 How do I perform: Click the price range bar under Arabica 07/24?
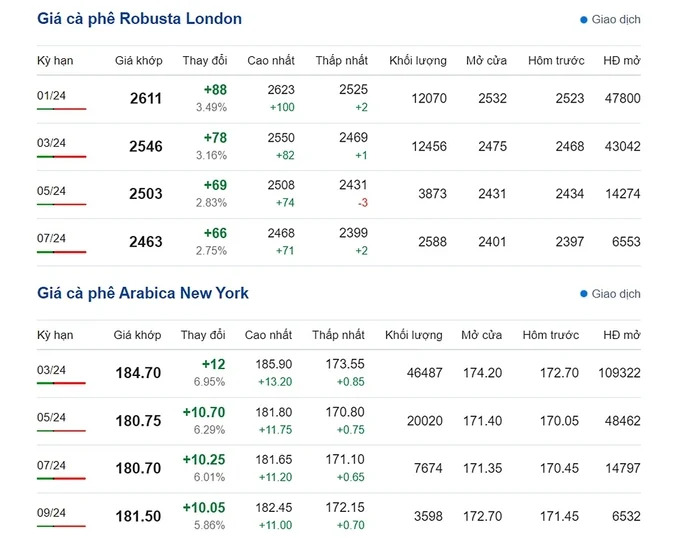pos(61,478)
